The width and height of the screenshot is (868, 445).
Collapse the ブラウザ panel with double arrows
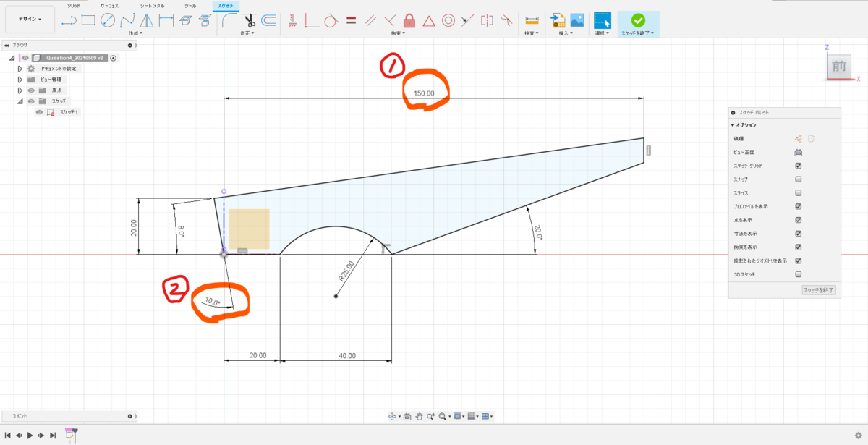[x=6, y=45]
